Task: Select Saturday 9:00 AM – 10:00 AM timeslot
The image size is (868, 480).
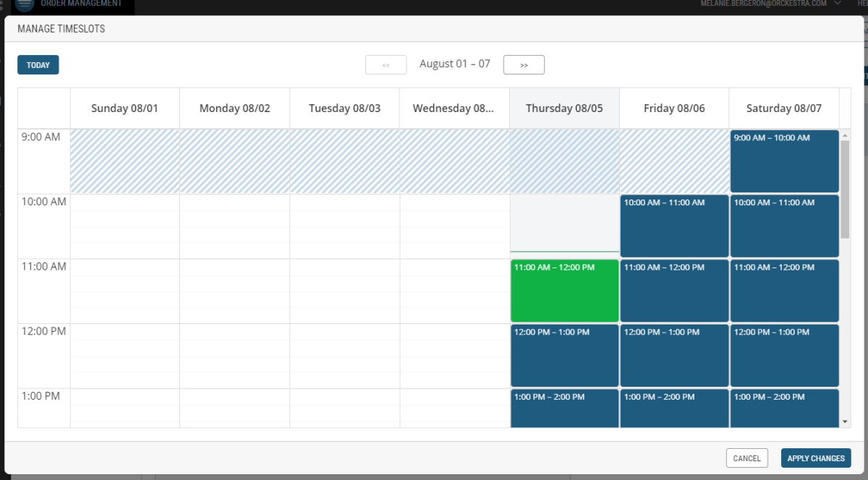Action: point(784,161)
